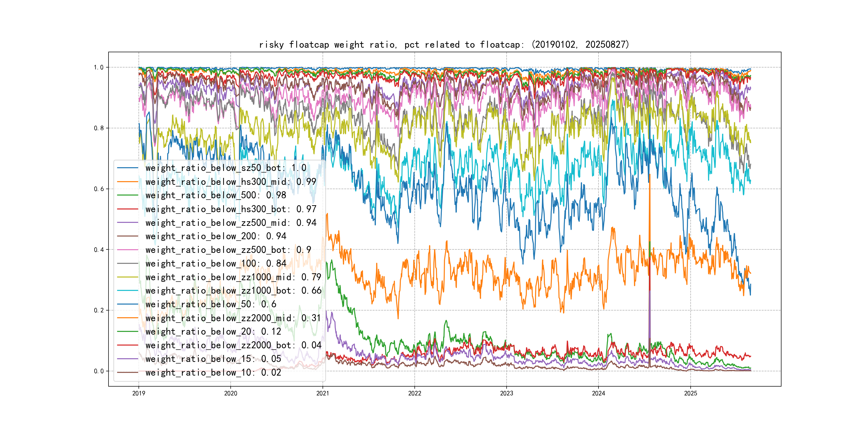Click the cyan swatch for weight_ratio_below_zz1000_bot
868x434 pixels.
[x=127, y=290]
